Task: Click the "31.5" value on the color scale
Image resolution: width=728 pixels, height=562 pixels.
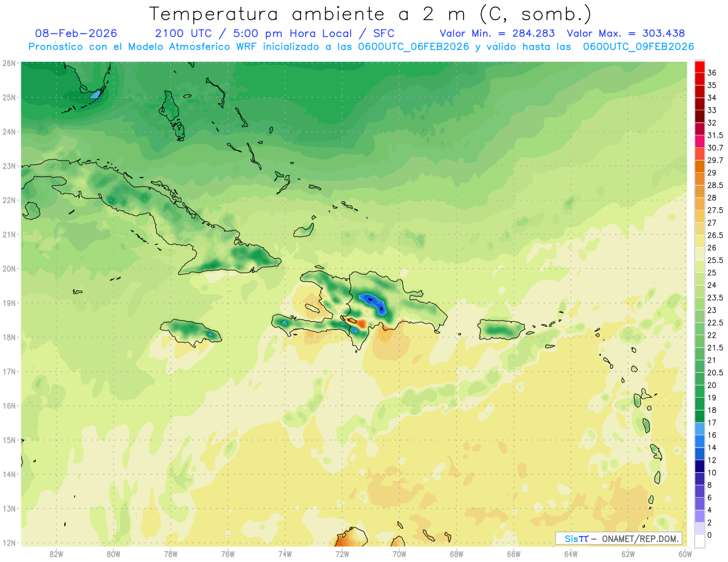Action: [715, 135]
